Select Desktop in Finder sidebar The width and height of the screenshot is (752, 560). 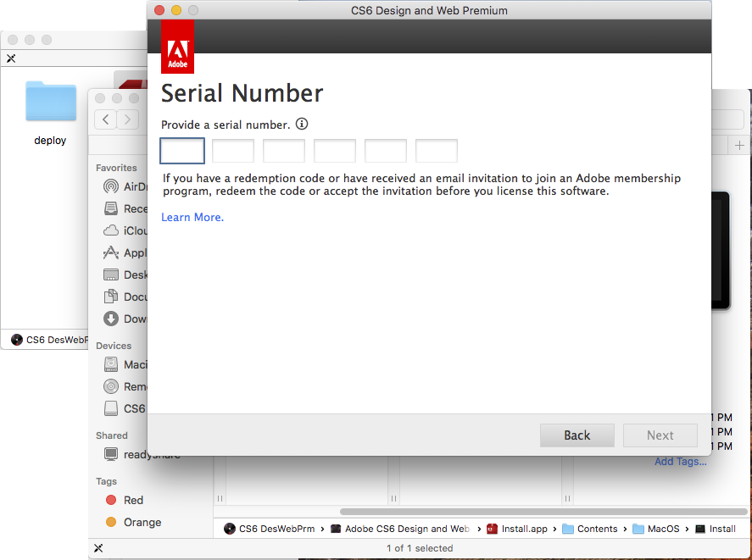coord(125,274)
